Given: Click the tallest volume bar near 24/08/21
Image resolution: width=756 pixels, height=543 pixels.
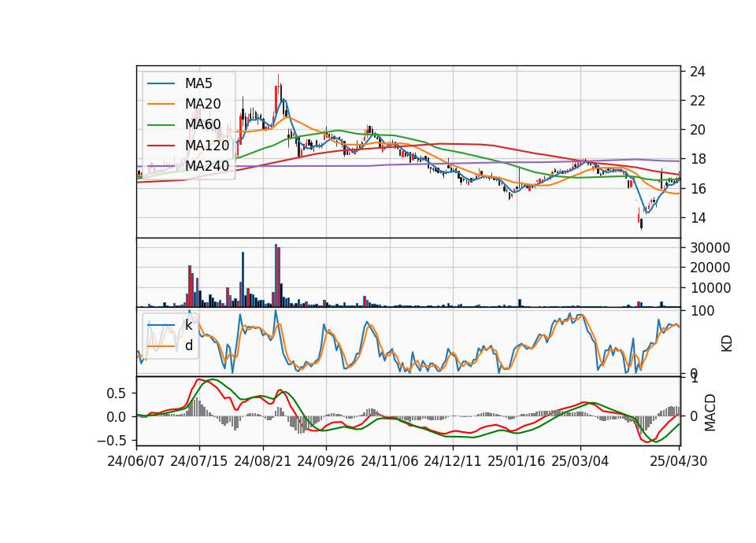Looking at the screenshot, I should 276,275.
